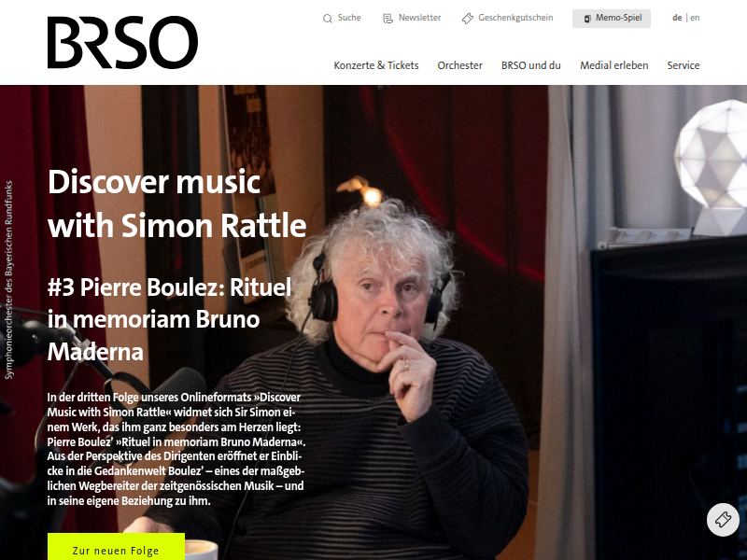Click the Memo-Spiel cards icon
The width and height of the screenshot is (747, 560).
pos(587,19)
